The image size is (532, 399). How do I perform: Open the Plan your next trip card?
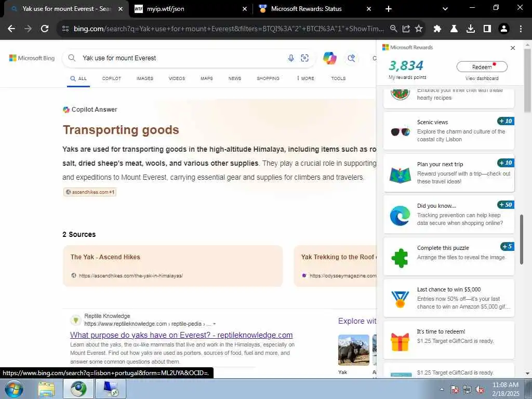pos(449,172)
